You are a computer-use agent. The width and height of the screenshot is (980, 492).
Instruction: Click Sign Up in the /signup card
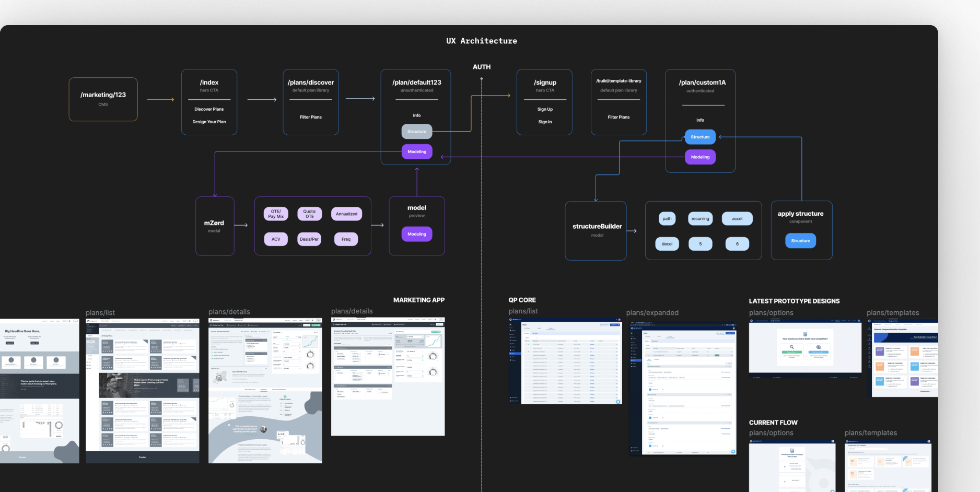545,109
